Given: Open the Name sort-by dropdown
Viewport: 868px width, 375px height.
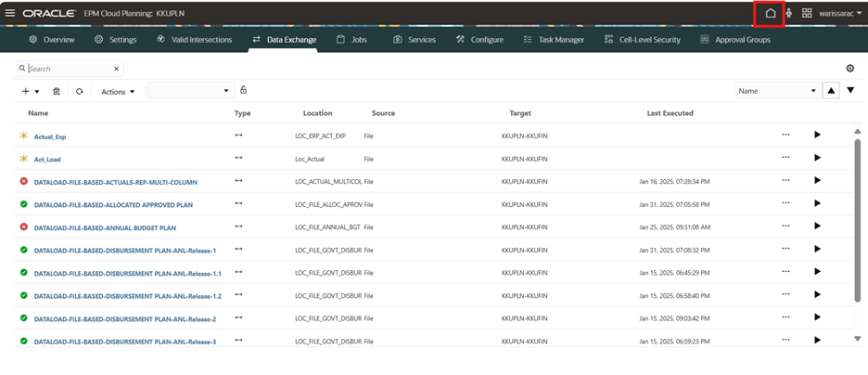Looking at the screenshot, I should click(x=777, y=91).
